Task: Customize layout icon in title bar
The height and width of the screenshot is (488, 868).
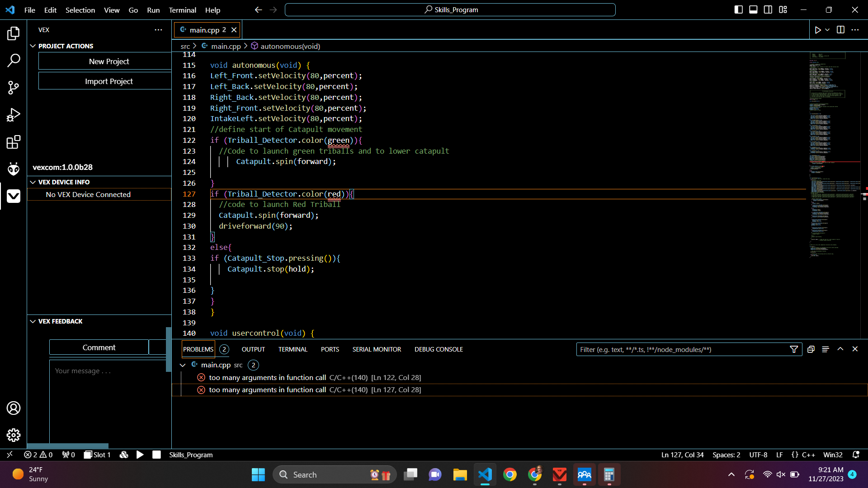Action: coord(783,9)
